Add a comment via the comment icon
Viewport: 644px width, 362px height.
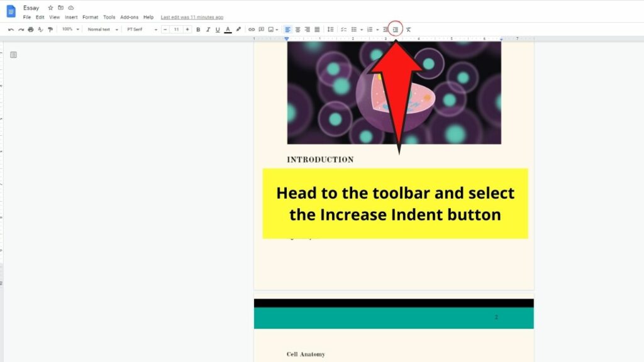[261, 29]
